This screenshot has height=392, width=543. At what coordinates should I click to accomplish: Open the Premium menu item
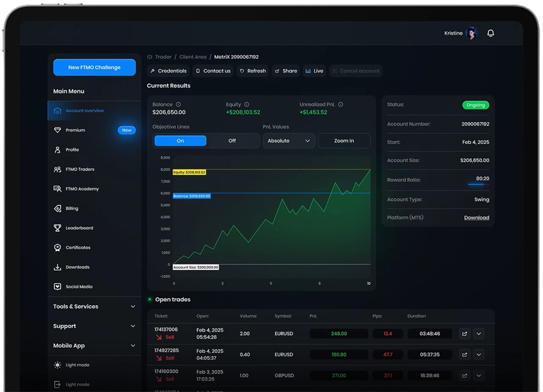pos(75,130)
